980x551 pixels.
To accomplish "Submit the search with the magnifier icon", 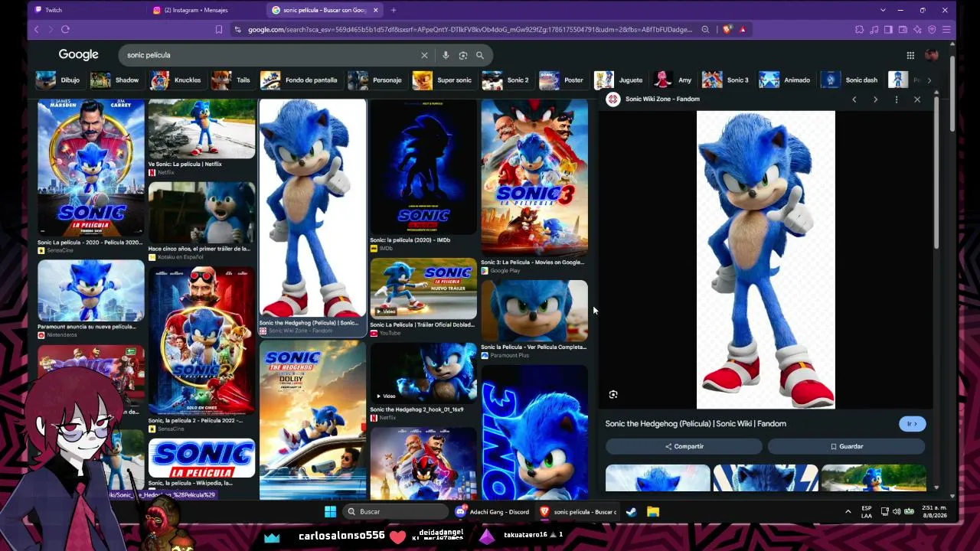I will pos(480,55).
